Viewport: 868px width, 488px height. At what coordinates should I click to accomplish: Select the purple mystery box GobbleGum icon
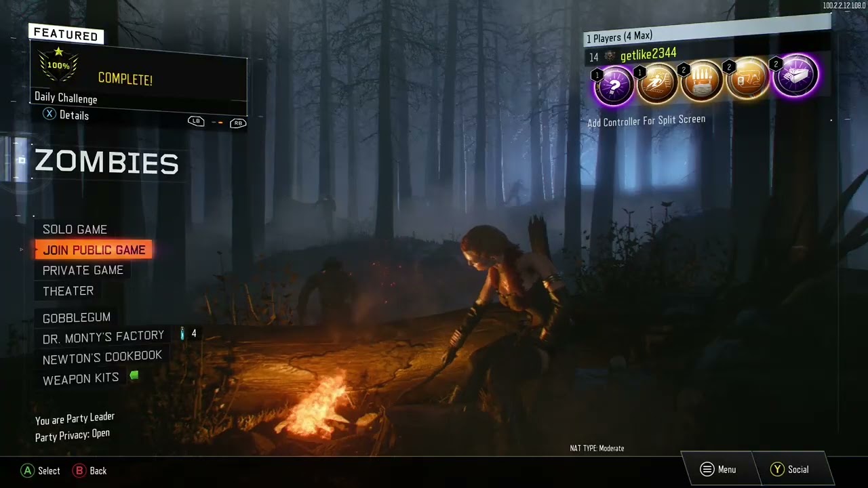pos(795,76)
